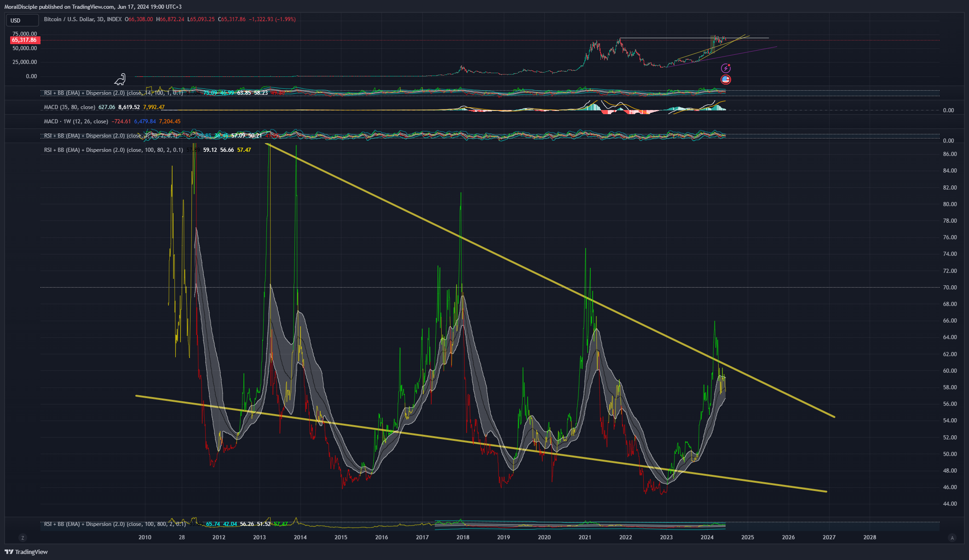Image resolution: width=969 pixels, height=560 pixels.
Task: Click the 59.12 RSI value in main pane legend
Action: point(210,150)
